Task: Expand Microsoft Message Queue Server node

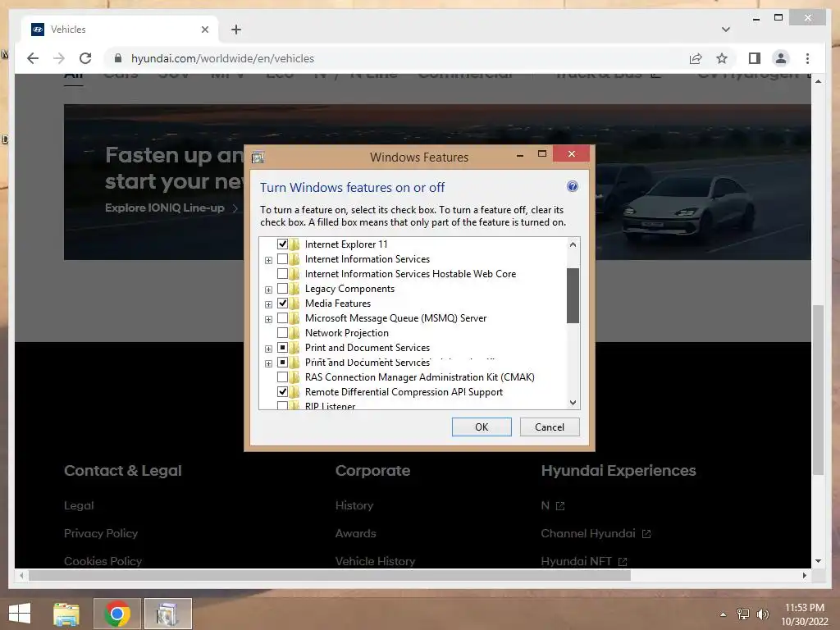Action: [x=268, y=319]
